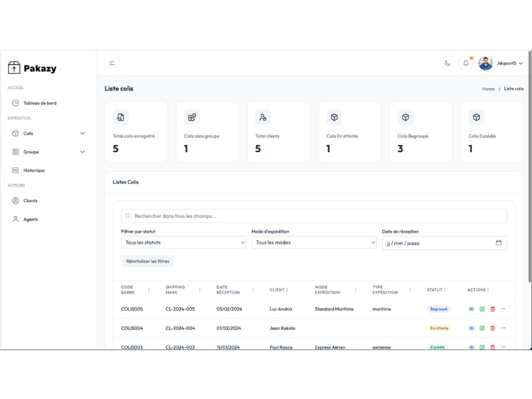View COLIS003 with eye icon
This screenshot has width=532, height=399.
click(x=471, y=347)
